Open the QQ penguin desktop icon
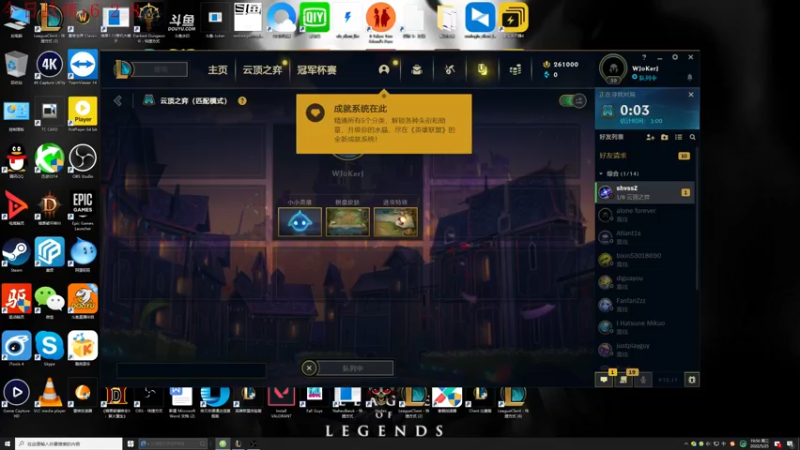 coord(16,161)
